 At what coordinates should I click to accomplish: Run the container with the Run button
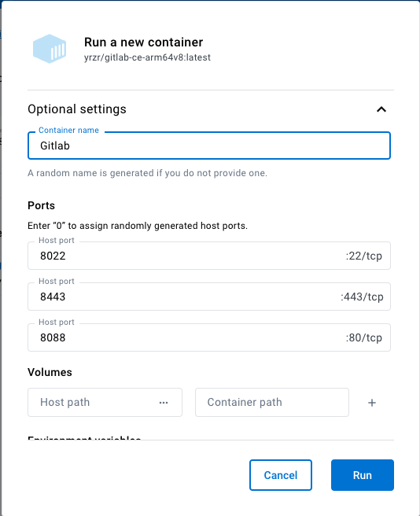click(363, 475)
